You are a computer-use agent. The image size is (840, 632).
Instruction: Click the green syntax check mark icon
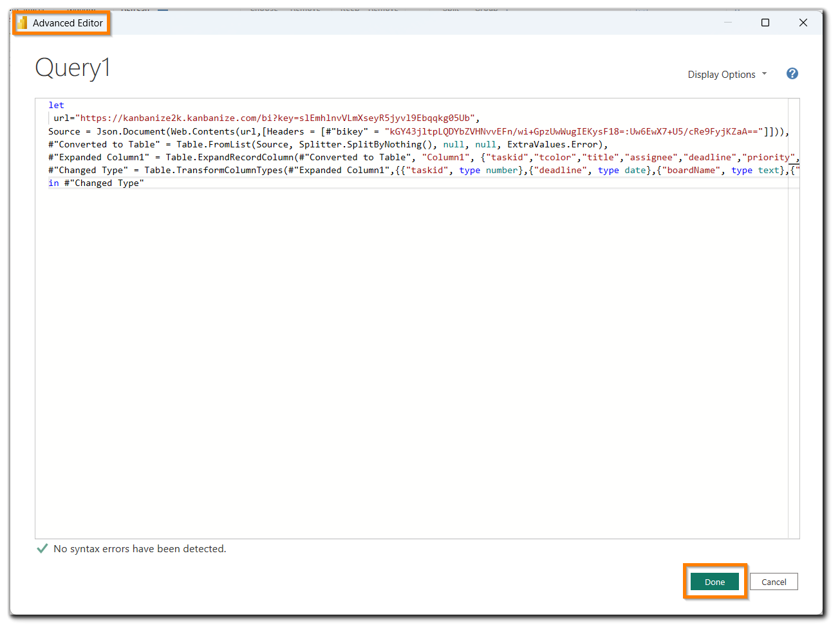pos(42,548)
